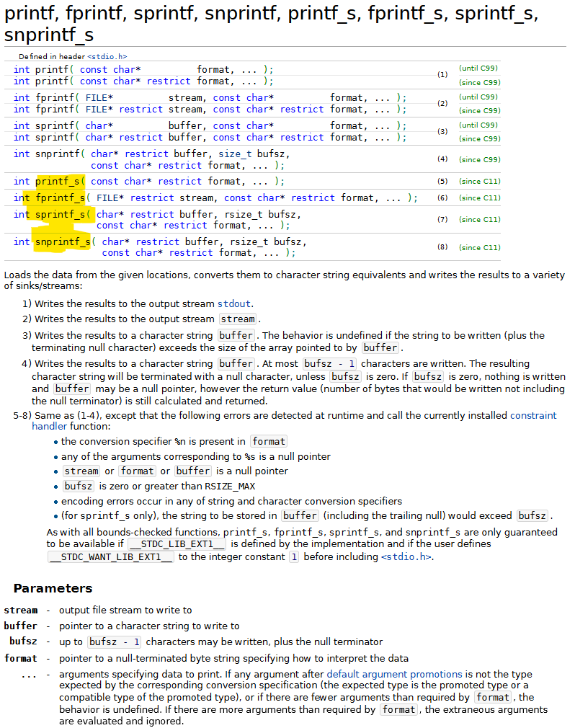Click the 'bufsz - 1' box in item 4
This screenshot has width=575, height=728.
coord(329,363)
